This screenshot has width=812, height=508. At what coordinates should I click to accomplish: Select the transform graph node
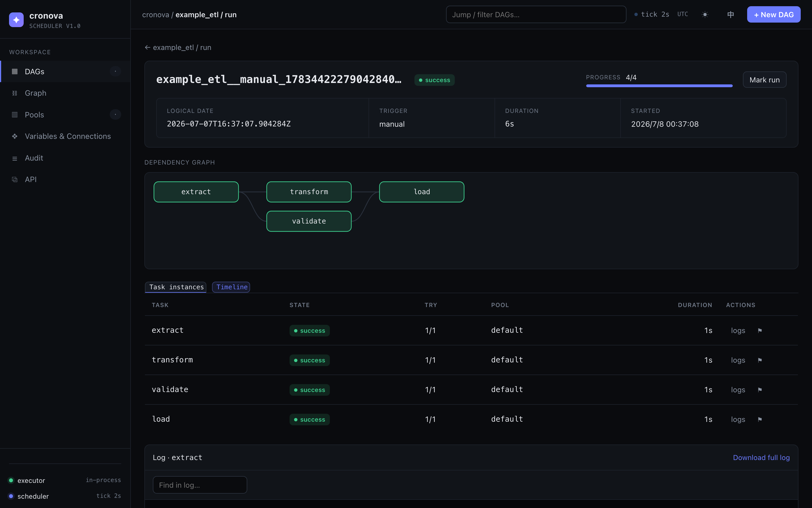pyautogui.click(x=309, y=192)
